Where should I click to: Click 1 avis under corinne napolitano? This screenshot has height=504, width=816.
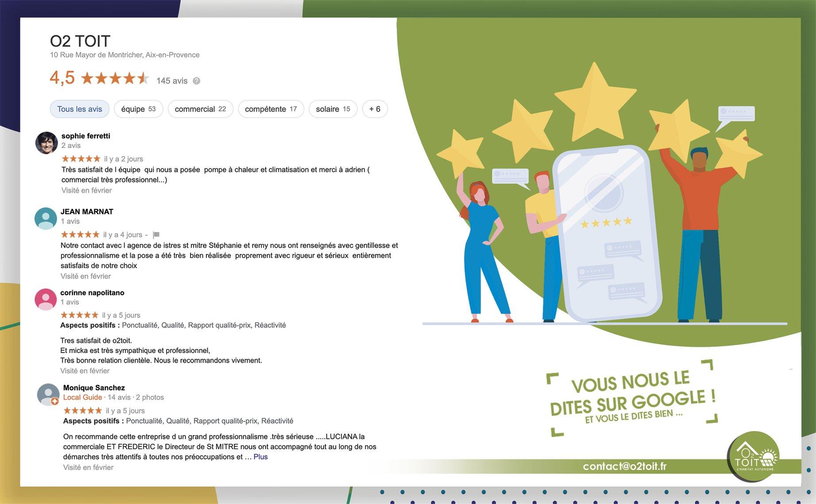[x=70, y=302]
